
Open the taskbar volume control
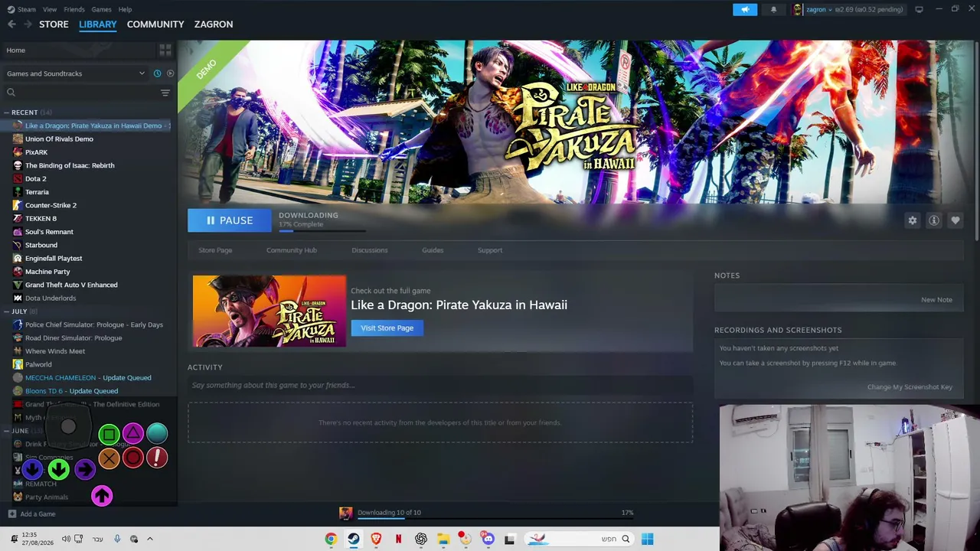pyautogui.click(x=66, y=539)
